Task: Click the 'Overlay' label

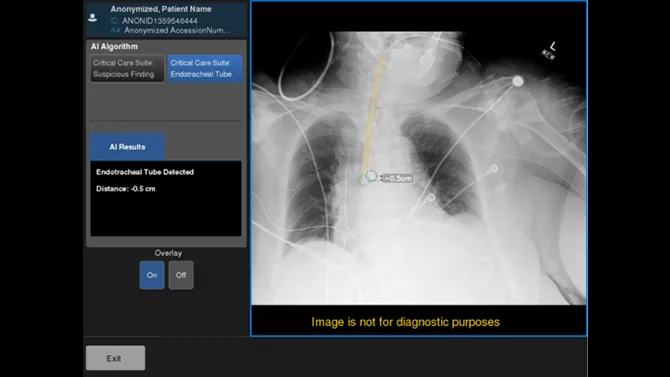Action: tap(168, 253)
